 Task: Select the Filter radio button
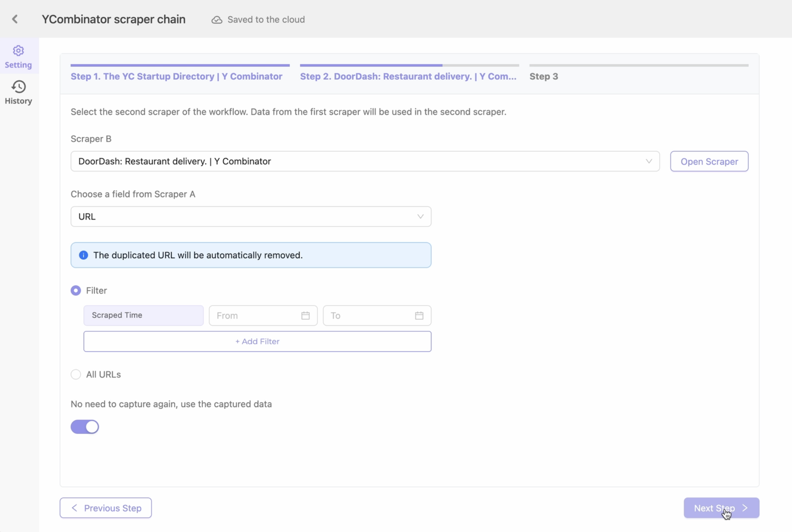(x=75, y=290)
